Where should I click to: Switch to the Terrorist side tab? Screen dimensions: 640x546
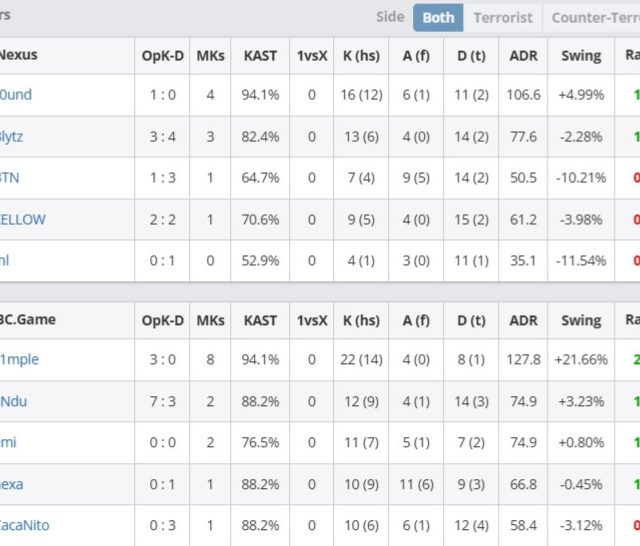502,17
